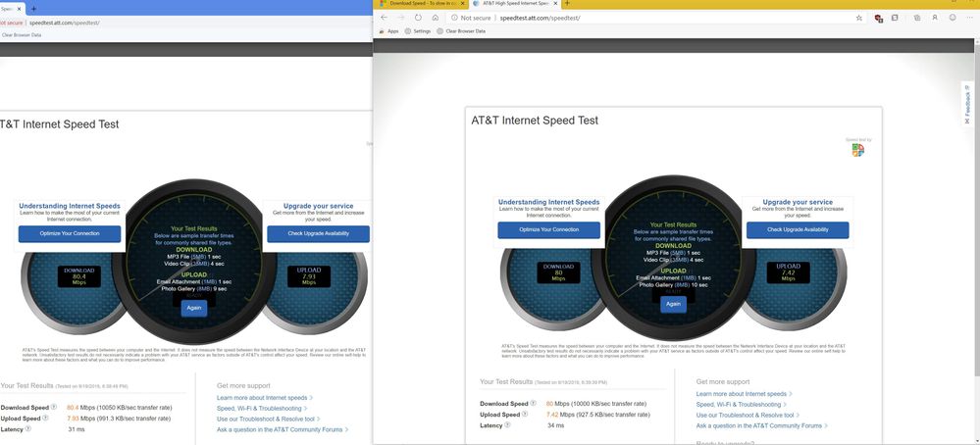
Task: Click 7.42 Mbps upload gauge readout in right window
Action: (x=788, y=272)
